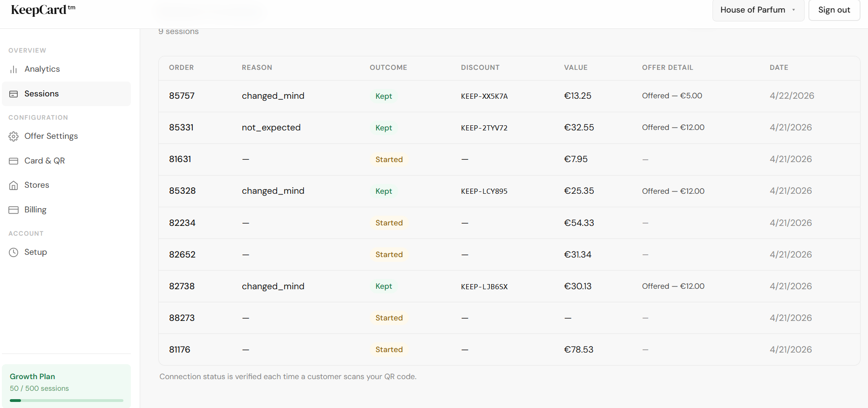Click the Date column header
868x408 pixels.
point(779,68)
